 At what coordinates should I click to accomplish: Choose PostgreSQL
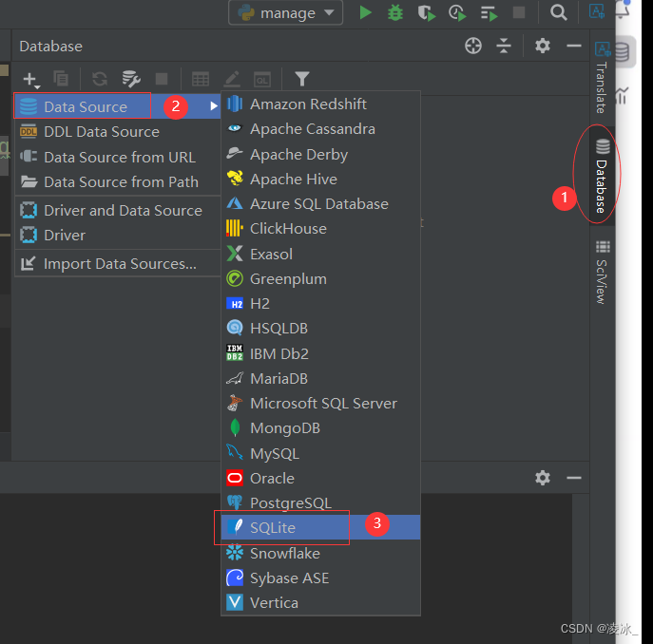(320, 502)
